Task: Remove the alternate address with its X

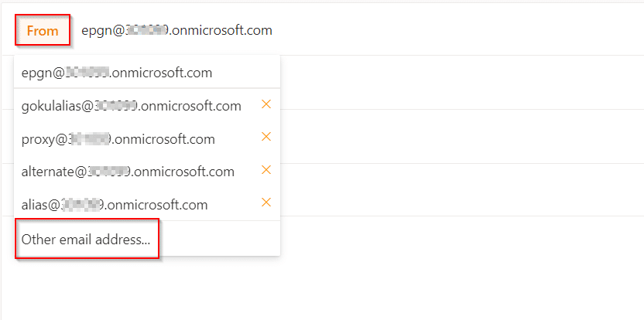Action: point(266,170)
